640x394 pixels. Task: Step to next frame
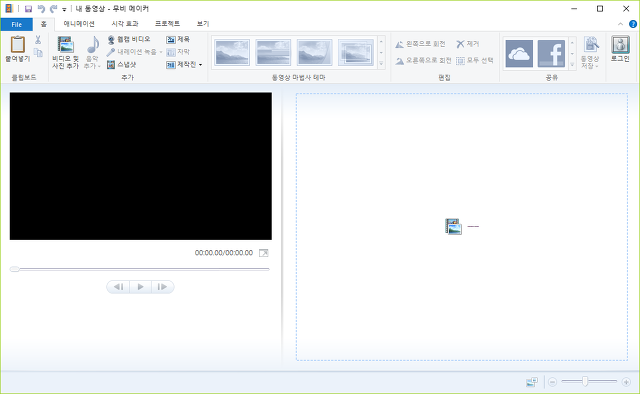(x=162, y=287)
